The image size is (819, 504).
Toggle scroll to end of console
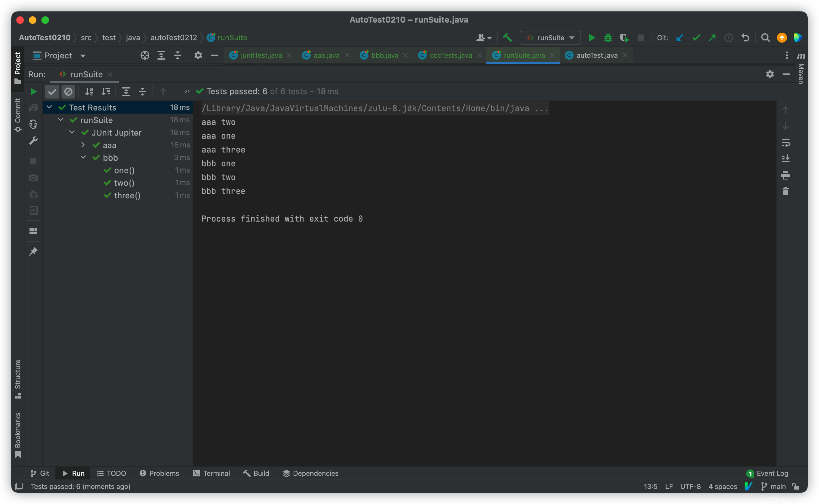coord(785,159)
